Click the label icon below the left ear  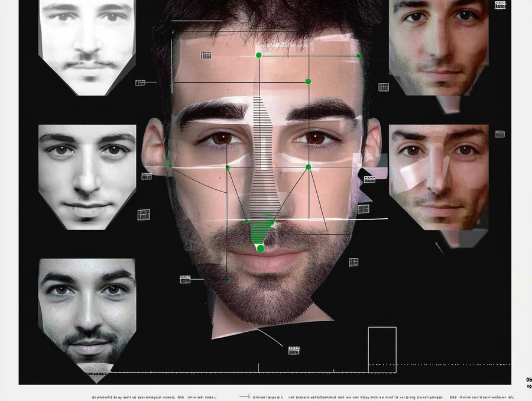[147, 176]
